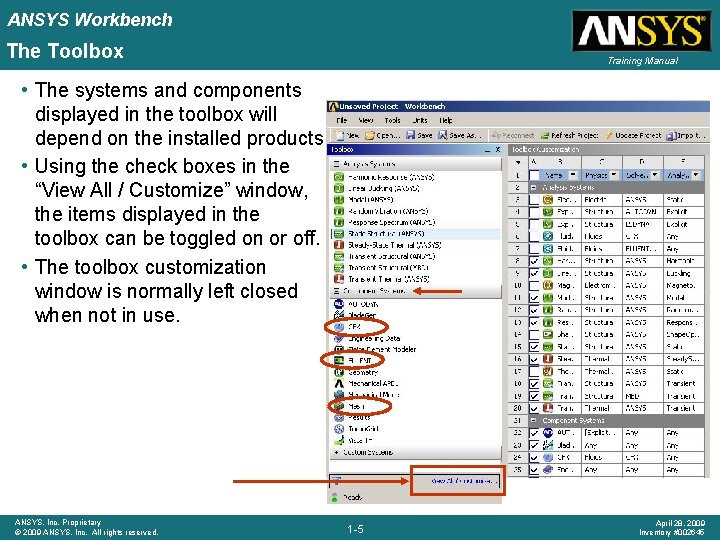Viewport: 720px width, 540px height.
Task: Click the New toolbar button
Action: (347, 135)
